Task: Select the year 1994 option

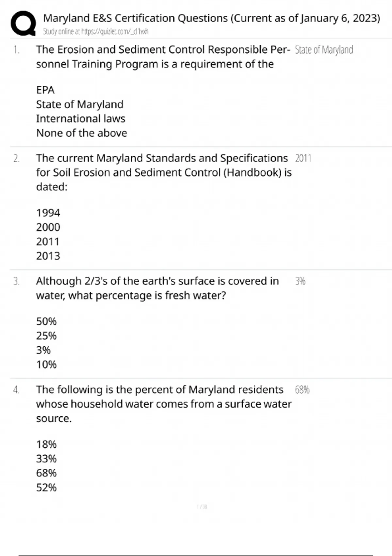Action: tap(48, 213)
